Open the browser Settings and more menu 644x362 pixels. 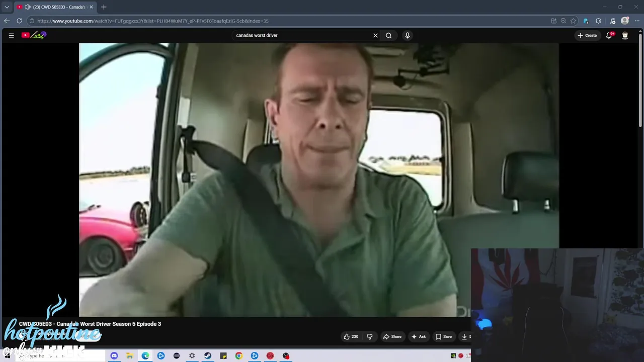click(x=637, y=21)
